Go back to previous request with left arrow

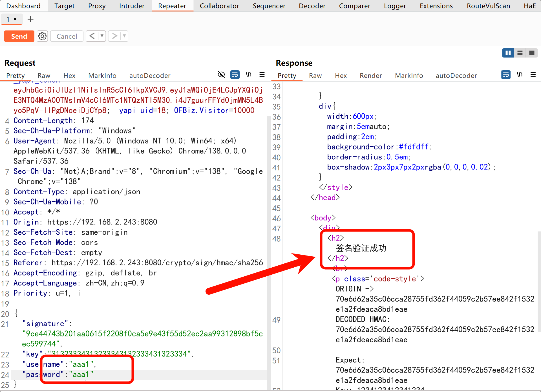[92, 36]
